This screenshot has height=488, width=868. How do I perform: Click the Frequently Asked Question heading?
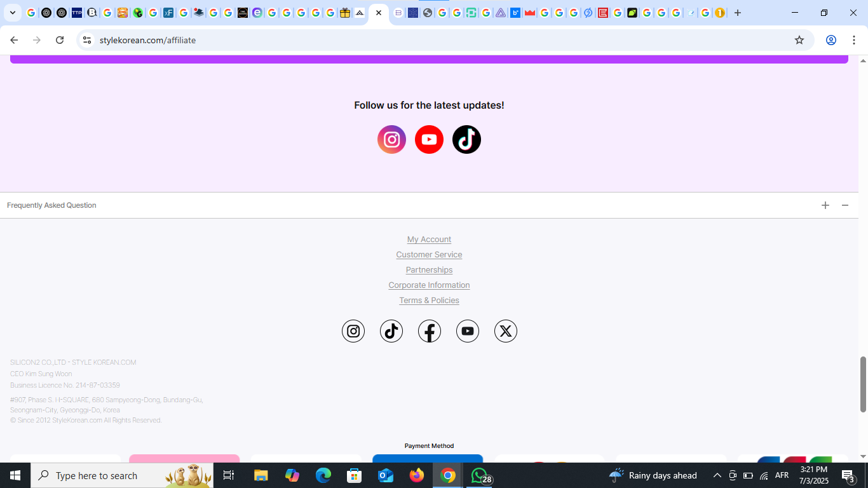(x=51, y=205)
